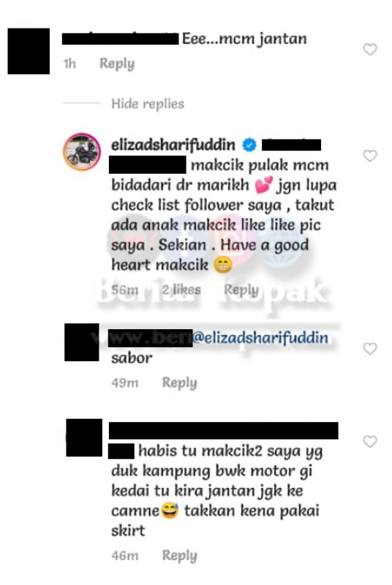Click the blue verified badge beside elizadsharifuddin
Viewport: 392px width, 585px height.
pos(249,145)
